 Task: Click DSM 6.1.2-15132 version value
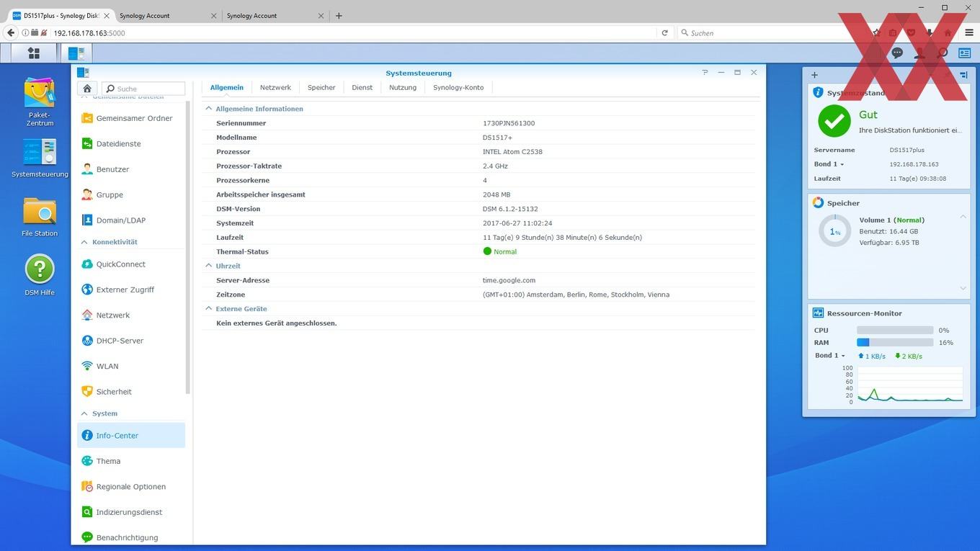click(510, 209)
